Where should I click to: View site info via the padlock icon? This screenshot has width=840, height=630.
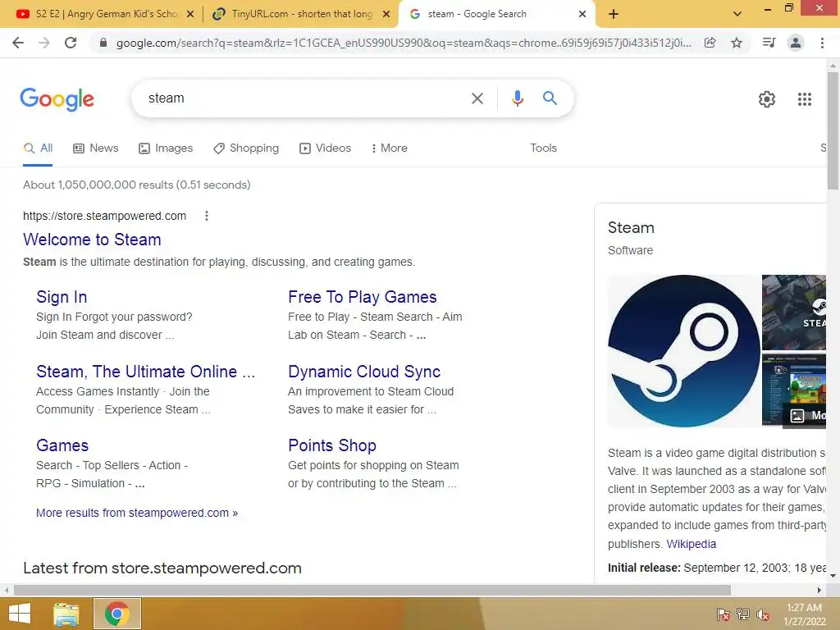coord(103,43)
